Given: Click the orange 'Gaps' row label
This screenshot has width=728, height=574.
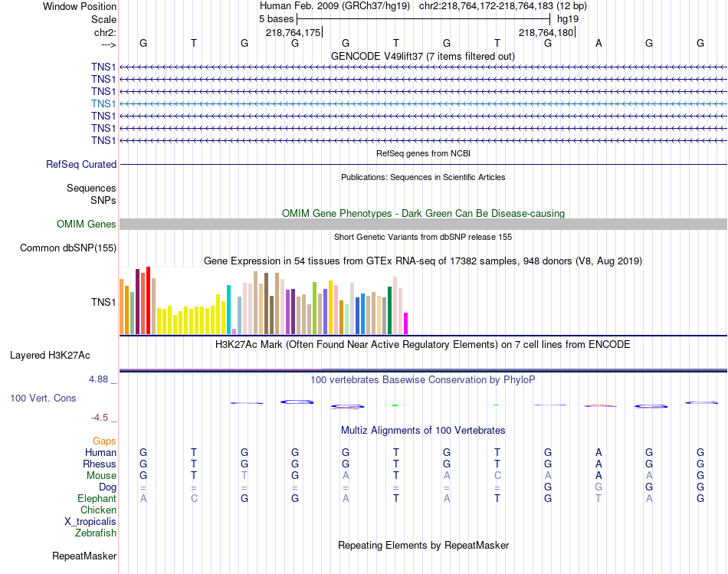Looking at the screenshot, I should coord(104,441).
